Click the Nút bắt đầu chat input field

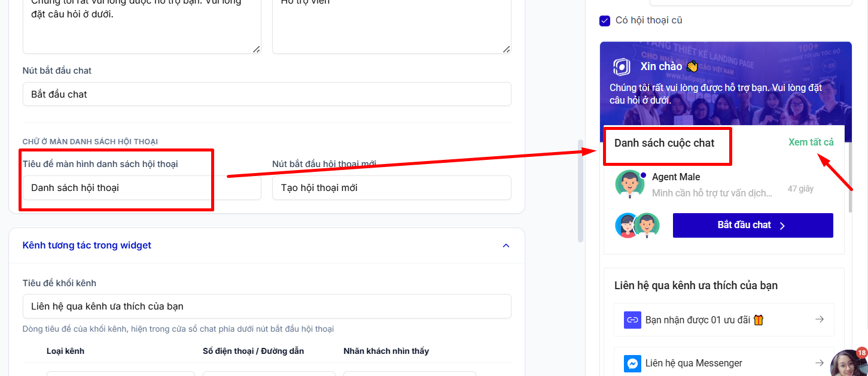point(267,94)
